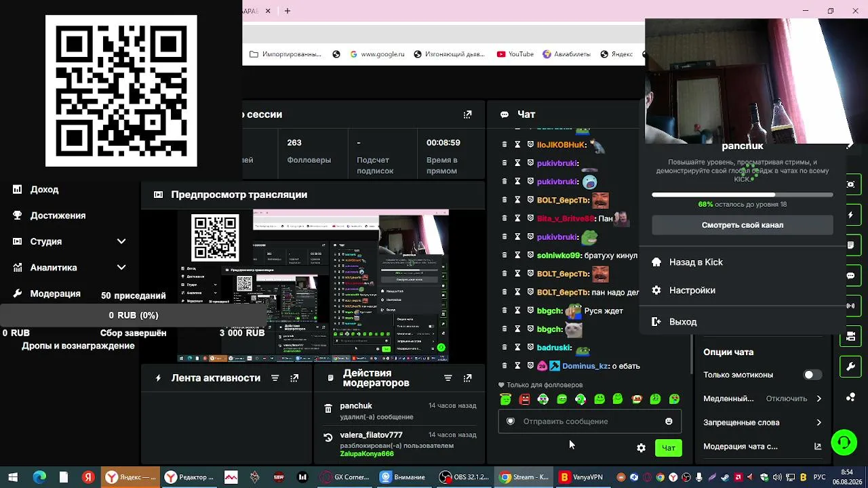This screenshot has height=488, width=868.
Task: Click the wrench icon in the right sidebar
Action: (x=851, y=367)
